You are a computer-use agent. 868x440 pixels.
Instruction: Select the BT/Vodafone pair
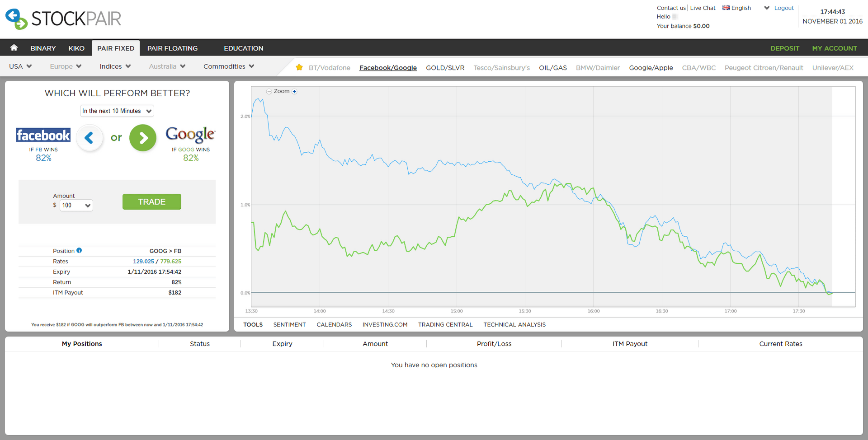[x=330, y=68]
